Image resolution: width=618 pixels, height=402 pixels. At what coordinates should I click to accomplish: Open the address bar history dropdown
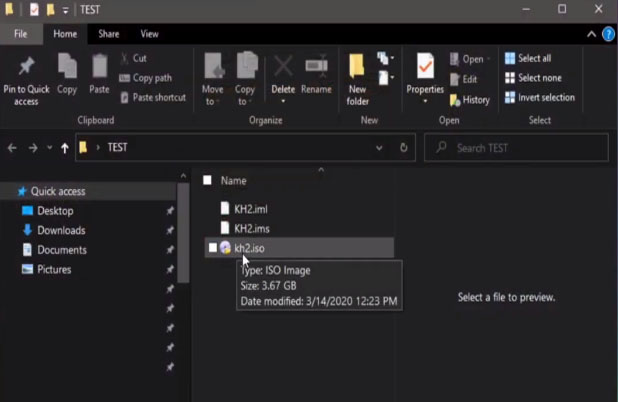tap(379, 148)
